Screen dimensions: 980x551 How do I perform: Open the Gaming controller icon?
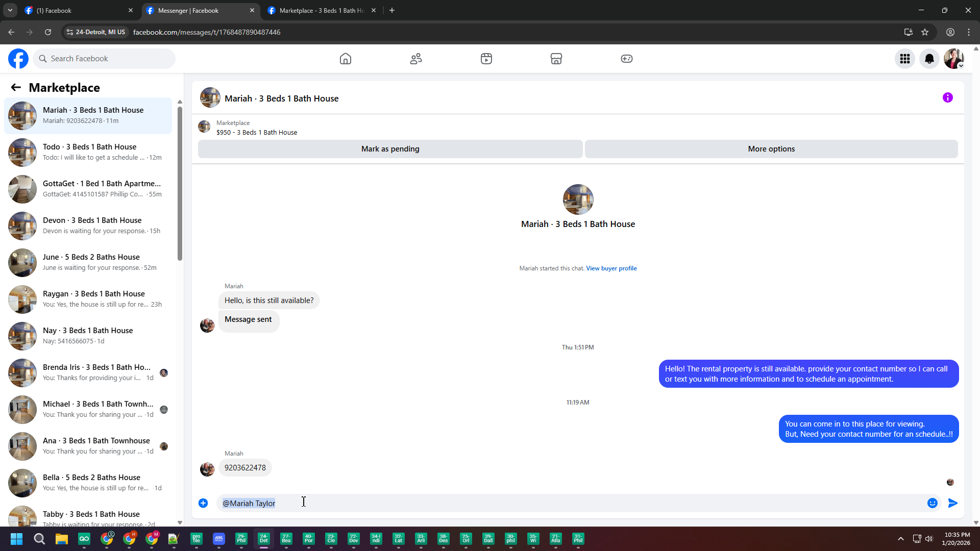[627, 59]
